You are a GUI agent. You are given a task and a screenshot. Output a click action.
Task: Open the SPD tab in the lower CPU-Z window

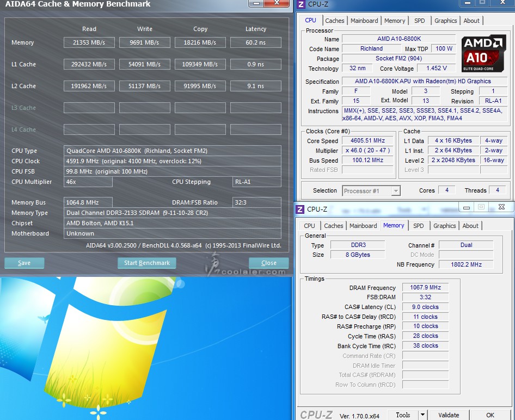pyautogui.click(x=419, y=226)
